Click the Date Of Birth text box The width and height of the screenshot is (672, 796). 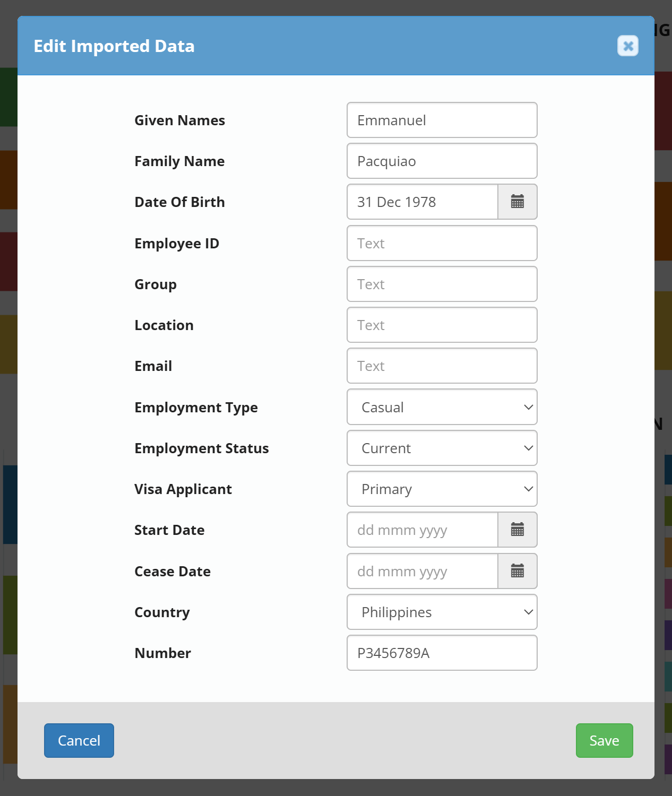coord(423,202)
